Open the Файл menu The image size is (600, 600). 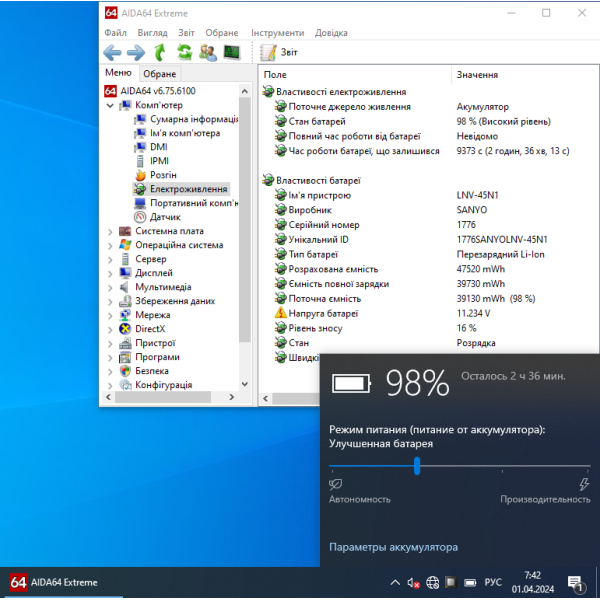point(115,33)
